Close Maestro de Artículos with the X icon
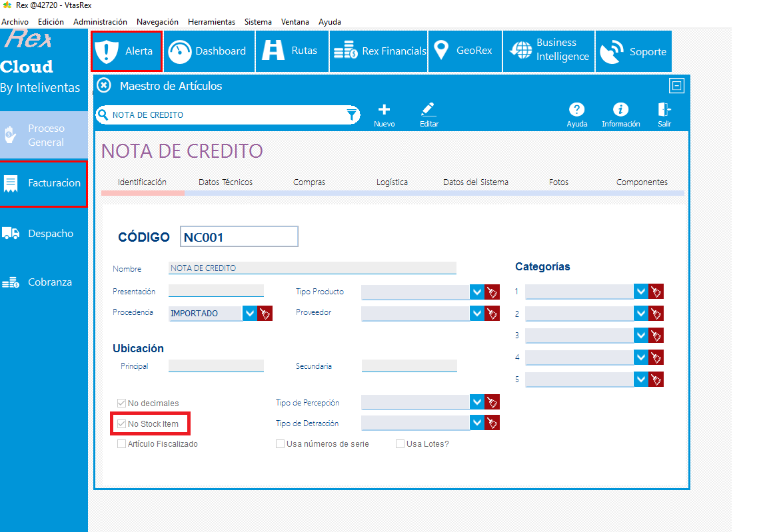 coord(104,86)
